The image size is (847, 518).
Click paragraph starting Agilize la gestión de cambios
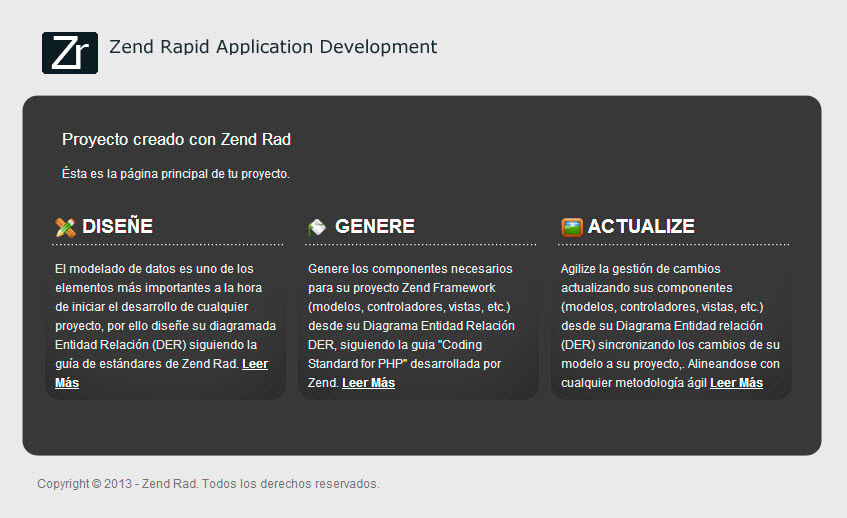tap(670, 326)
